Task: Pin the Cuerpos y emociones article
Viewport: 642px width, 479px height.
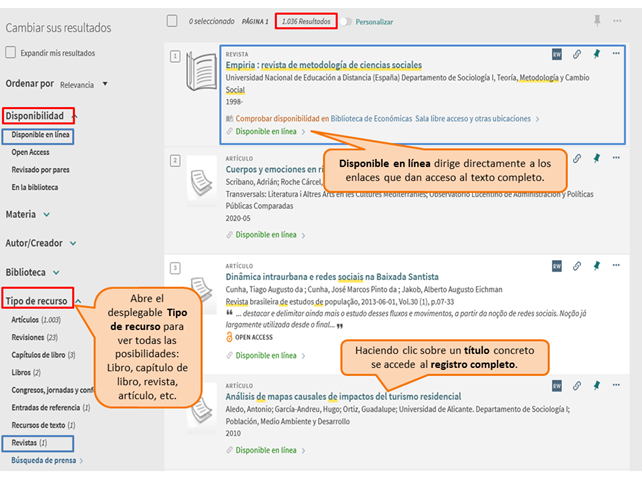Action: pyautogui.click(x=594, y=158)
